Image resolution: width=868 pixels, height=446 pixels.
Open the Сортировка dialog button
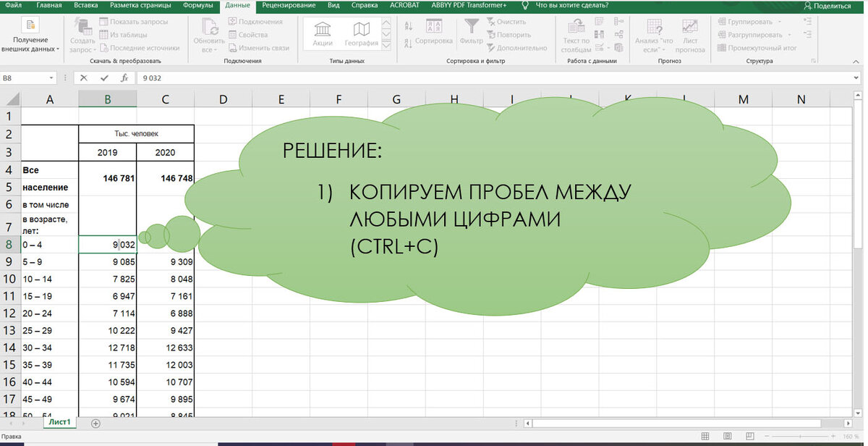[434, 33]
